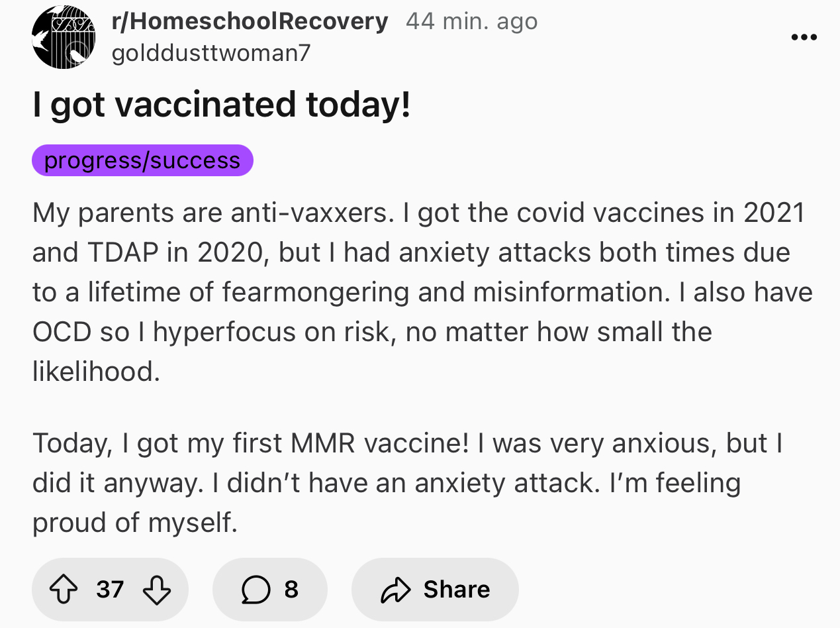Click the word "likelihood" in the post
The width and height of the screenshot is (840, 628).
tap(96, 372)
